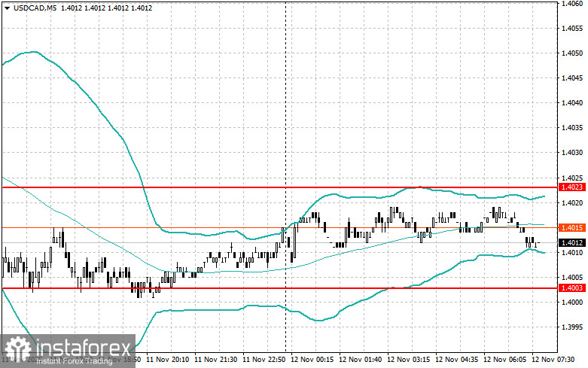Click the 1.4050 price axis value
Viewport: 588px width, 368px height.
tap(572, 53)
